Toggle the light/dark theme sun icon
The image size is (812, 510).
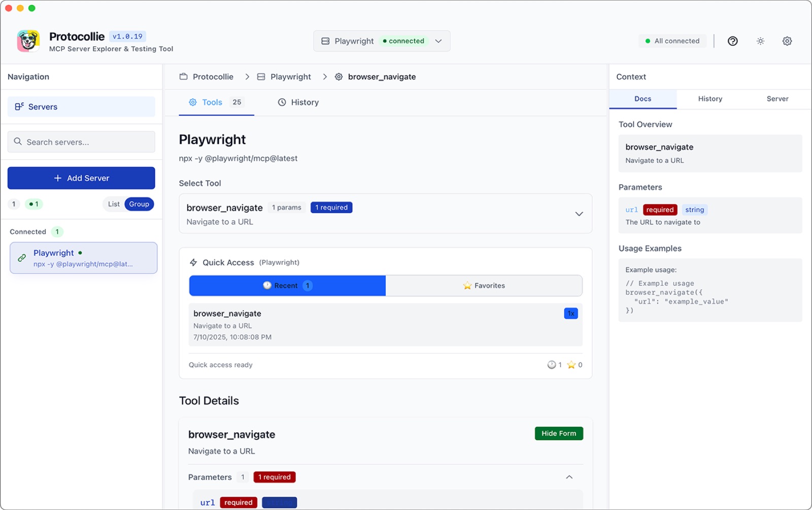[x=760, y=41]
